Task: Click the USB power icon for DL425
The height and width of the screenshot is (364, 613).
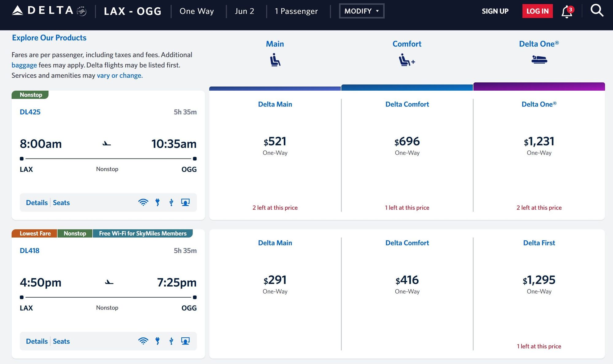Action: pos(171,202)
